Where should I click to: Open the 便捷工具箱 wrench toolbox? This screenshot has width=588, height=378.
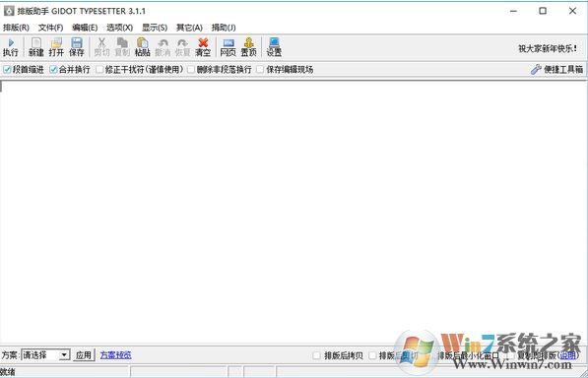click(557, 69)
